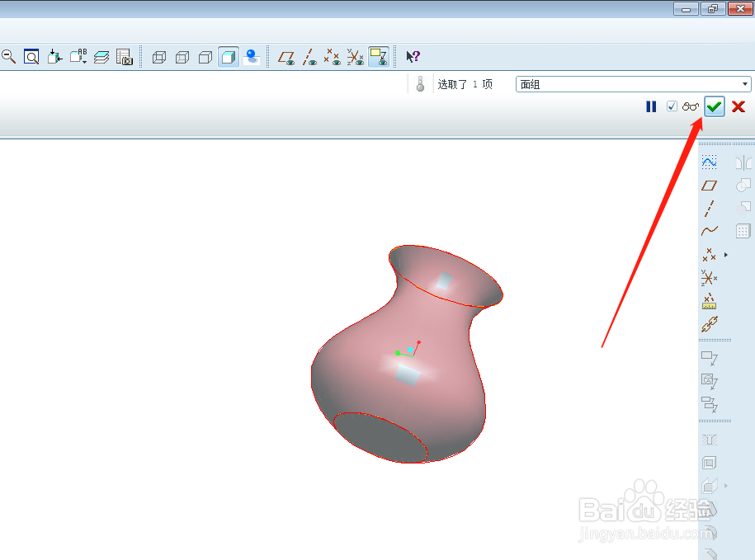
Task: Toggle datum axes display
Action: tap(309, 57)
